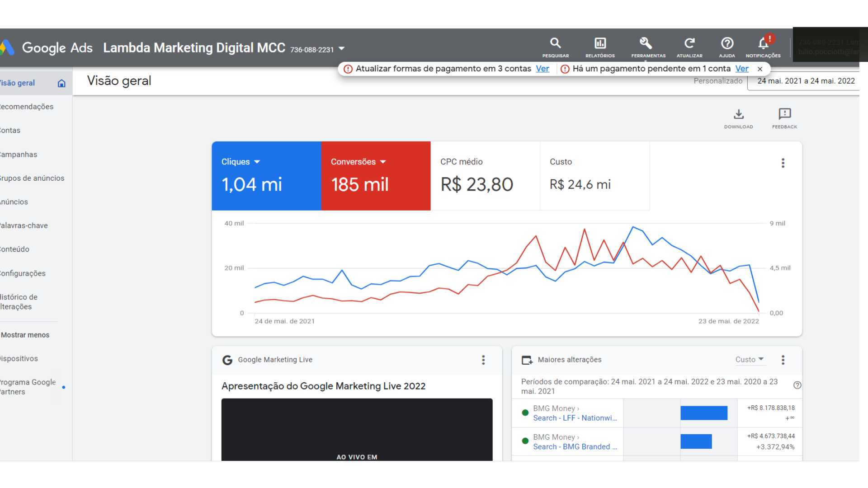Click the +R$ 4.673.738,44 value
Screen dimensions: 868x488
[771, 436]
